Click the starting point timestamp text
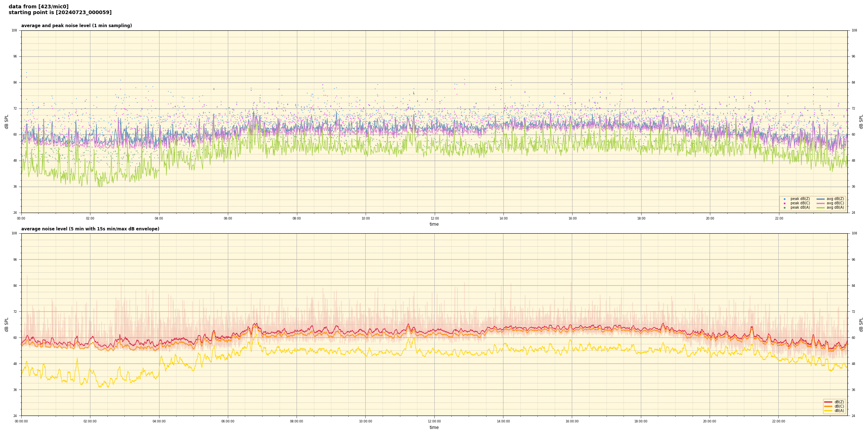 click(x=60, y=13)
